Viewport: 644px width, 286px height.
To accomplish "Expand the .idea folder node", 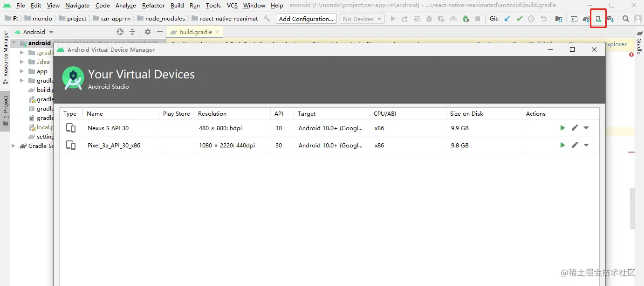I will pyautogui.click(x=22, y=62).
